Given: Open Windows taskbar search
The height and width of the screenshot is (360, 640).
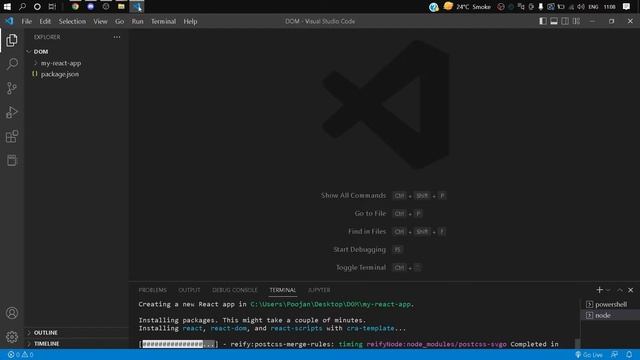Looking at the screenshot, I should point(22,7).
